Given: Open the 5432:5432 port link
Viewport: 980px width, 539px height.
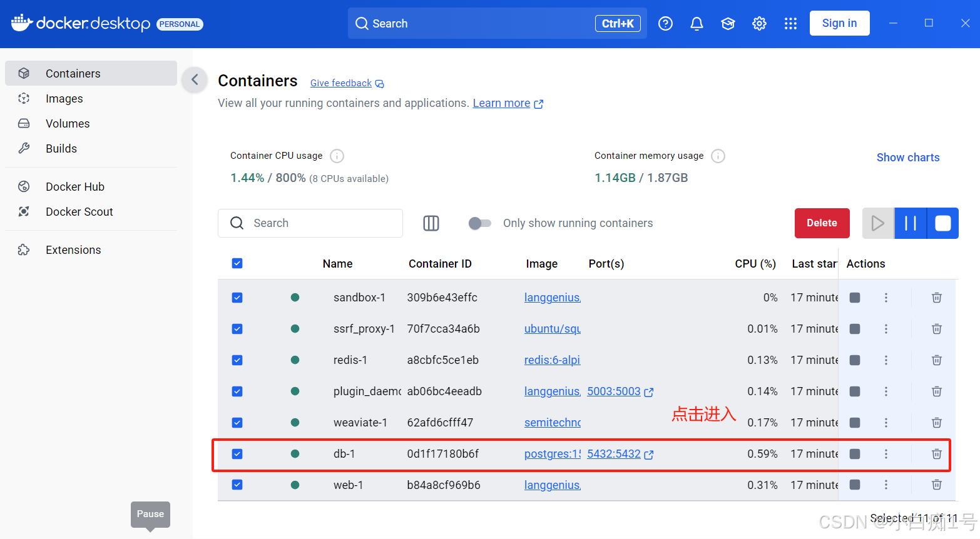Looking at the screenshot, I should [614, 454].
